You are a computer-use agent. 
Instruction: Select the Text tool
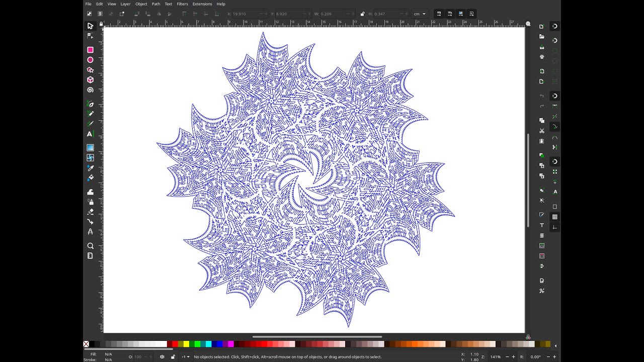(90, 134)
